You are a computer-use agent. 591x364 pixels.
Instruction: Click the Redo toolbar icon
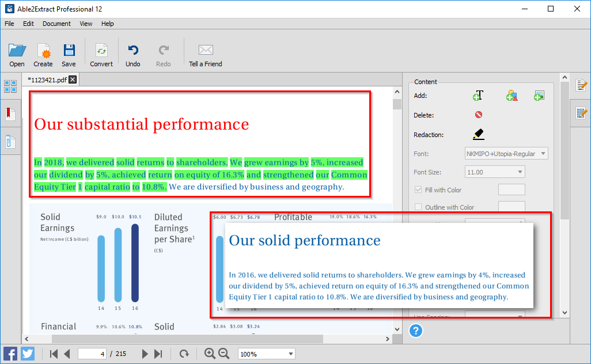(x=163, y=55)
